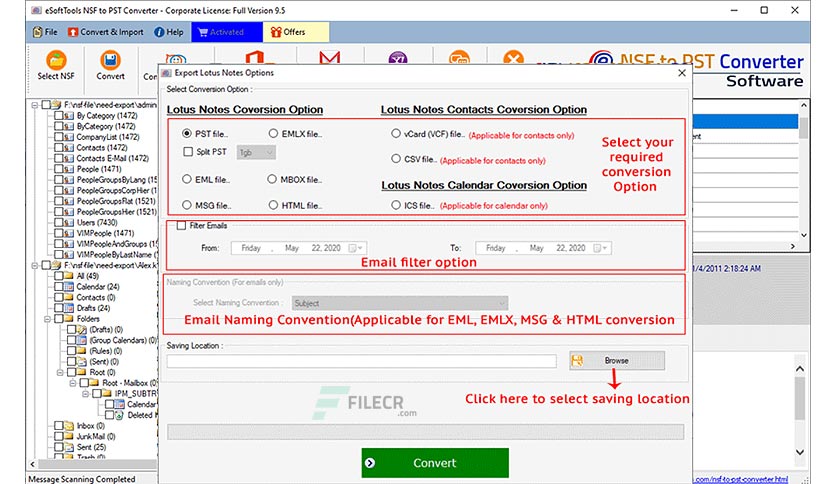The height and width of the screenshot is (484, 836).
Task: Select the ICS file calendar radio option
Action: tap(396, 205)
